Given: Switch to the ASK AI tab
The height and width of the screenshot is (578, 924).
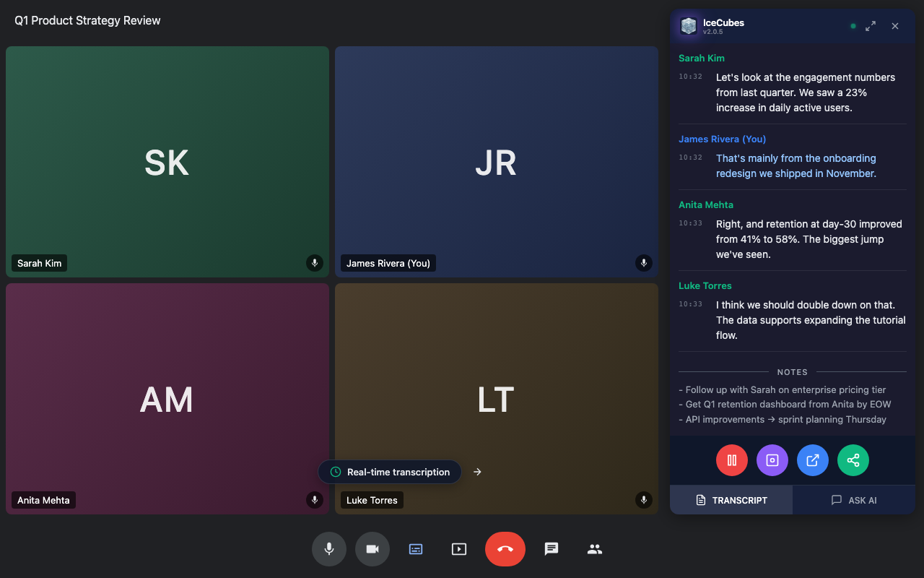Looking at the screenshot, I should pyautogui.click(x=854, y=499).
